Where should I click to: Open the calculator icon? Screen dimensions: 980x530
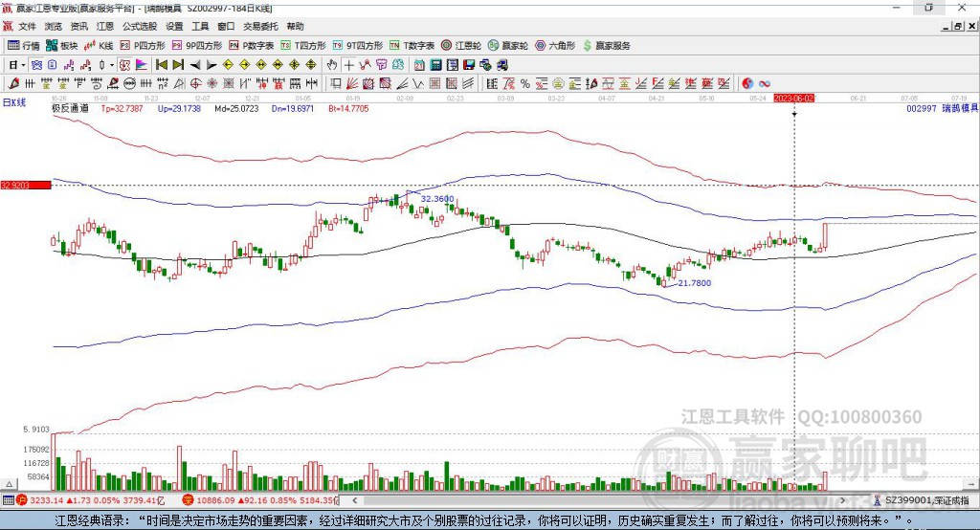point(435,65)
